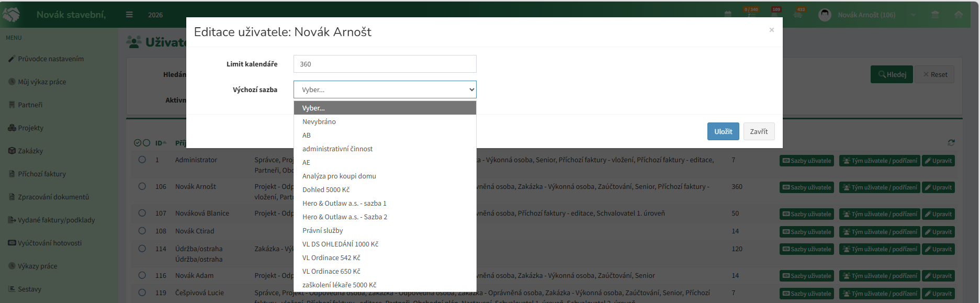Click the bank building icon in header
Screen dimensions: 980x303
pos(935,15)
